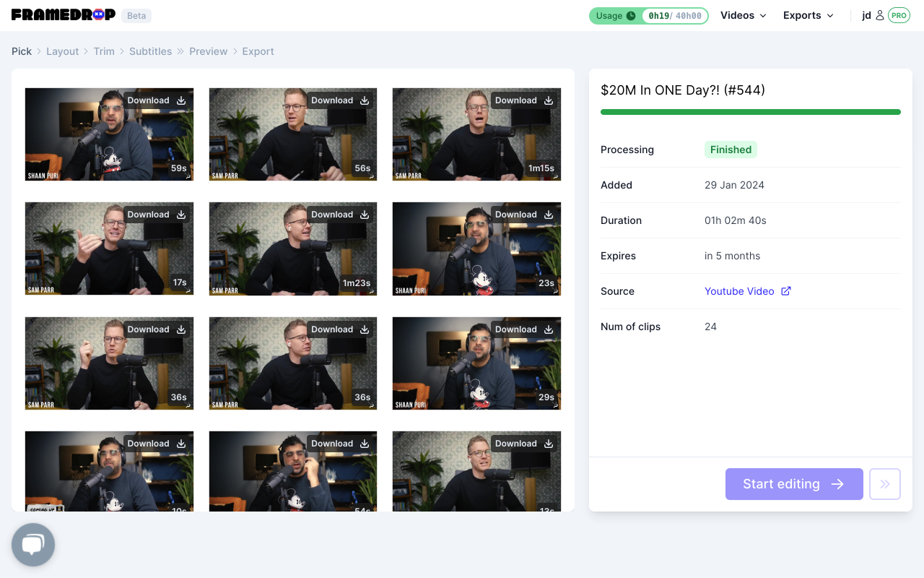Screen dimensions: 924x578
Task: Expand the Exports dropdown menu
Action: (x=808, y=15)
